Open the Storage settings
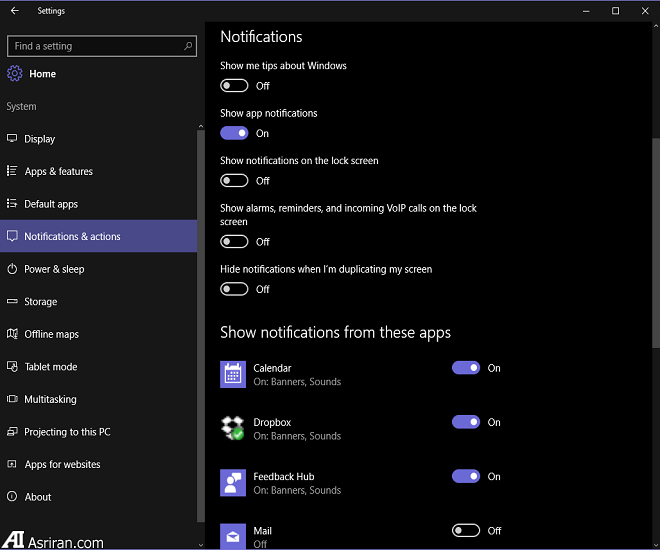The image size is (660, 550). (x=41, y=302)
